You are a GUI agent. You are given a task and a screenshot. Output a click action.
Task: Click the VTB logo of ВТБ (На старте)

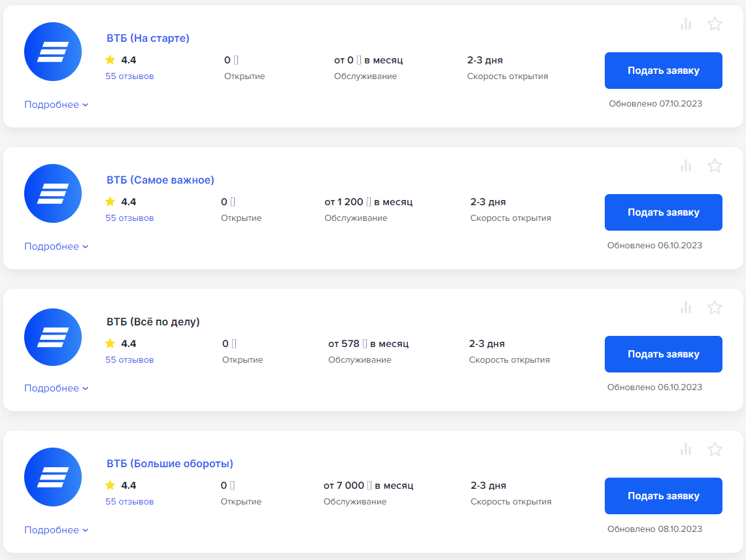53,52
